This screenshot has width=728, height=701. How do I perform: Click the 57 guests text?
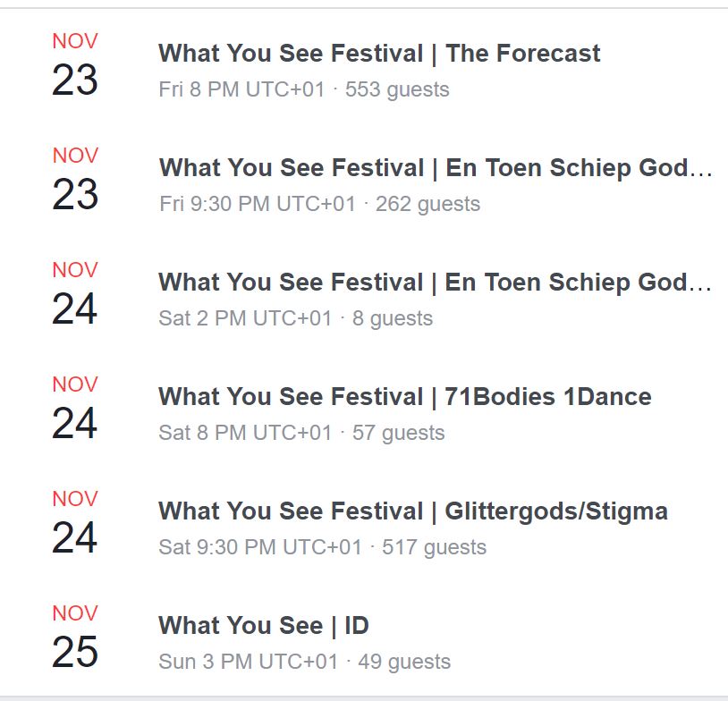pyautogui.click(x=398, y=433)
